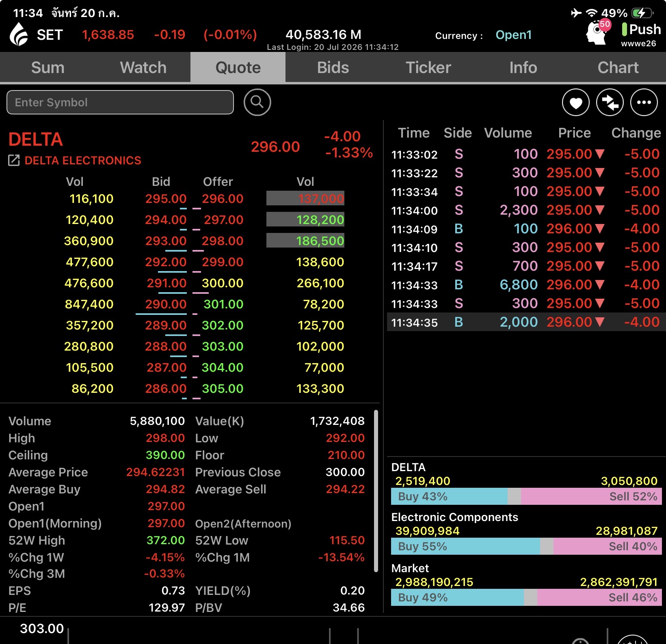Viewport: 666px width, 644px height.
Task: Open the three-dots more options menu
Action: coord(644,102)
